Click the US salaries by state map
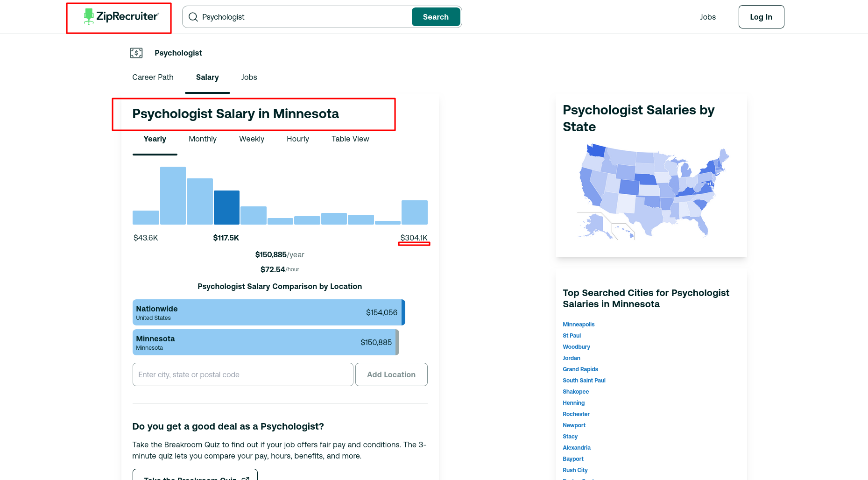The width and height of the screenshot is (868, 480). coord(652,191)
